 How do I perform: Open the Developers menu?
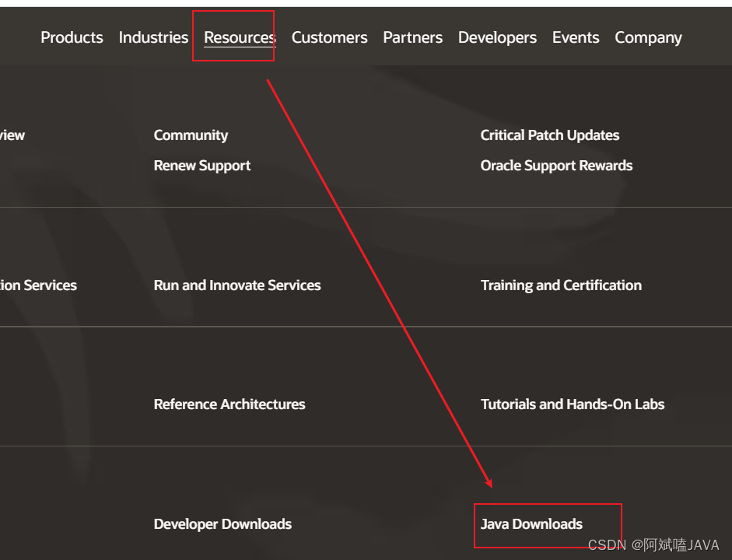click(497, 37)
